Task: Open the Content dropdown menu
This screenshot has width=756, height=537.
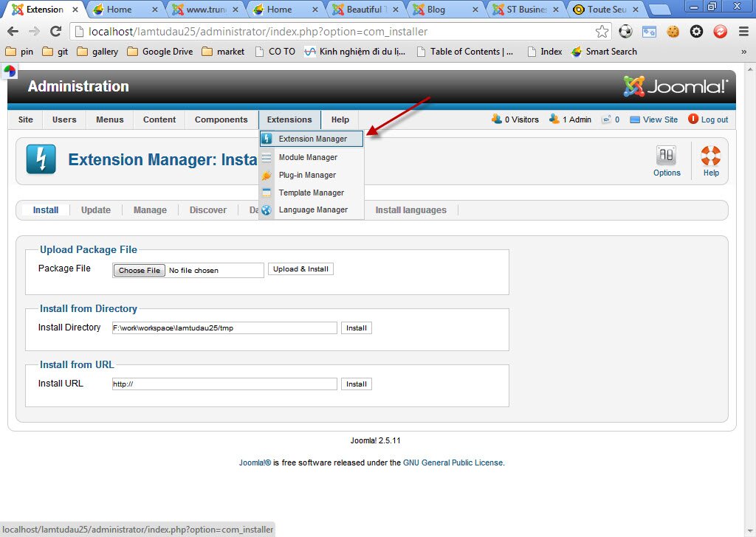Action: [159, 119]
